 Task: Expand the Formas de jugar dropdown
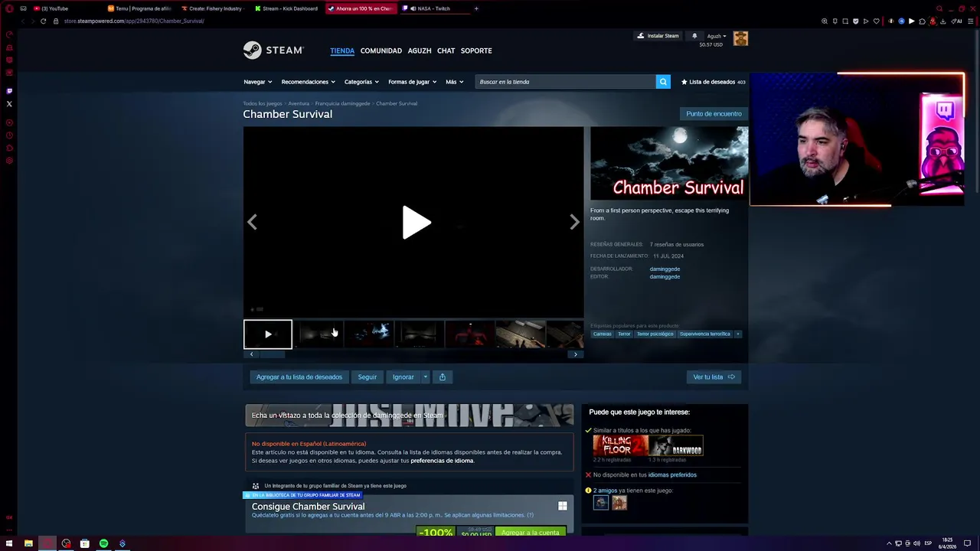pyautogui.click(x=412, y=82)
